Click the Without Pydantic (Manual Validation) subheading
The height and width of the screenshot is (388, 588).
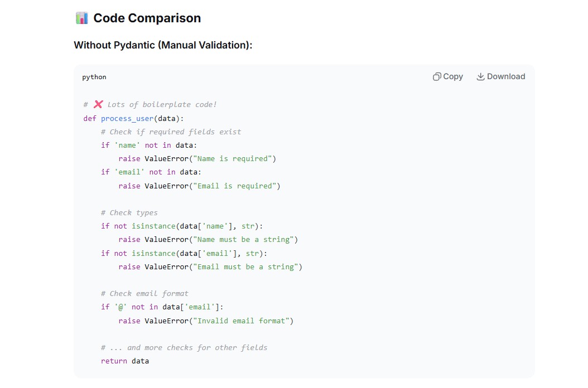click(163, 45)
